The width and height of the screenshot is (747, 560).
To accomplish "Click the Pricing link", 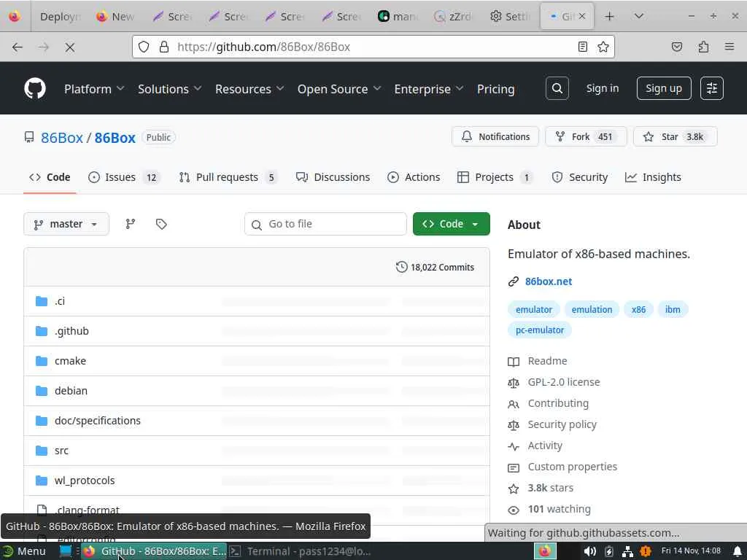I will click(495, 89).
